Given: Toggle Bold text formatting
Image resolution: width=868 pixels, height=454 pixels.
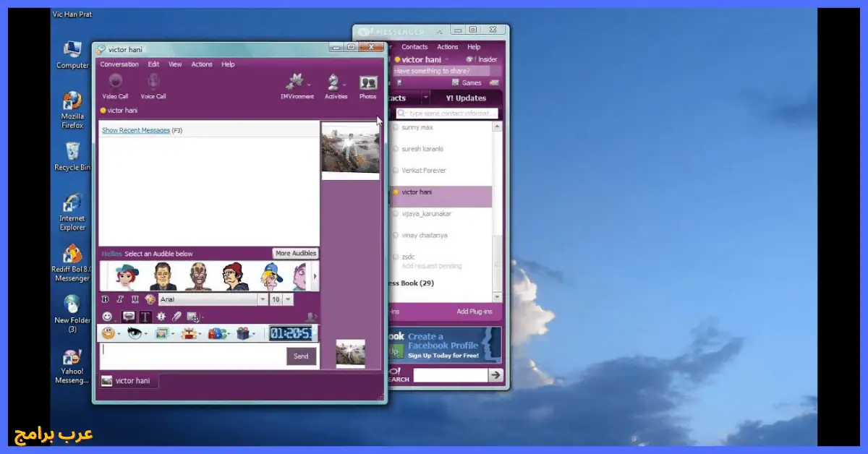Looking at the screenshot, I should [x=106, y=299].
